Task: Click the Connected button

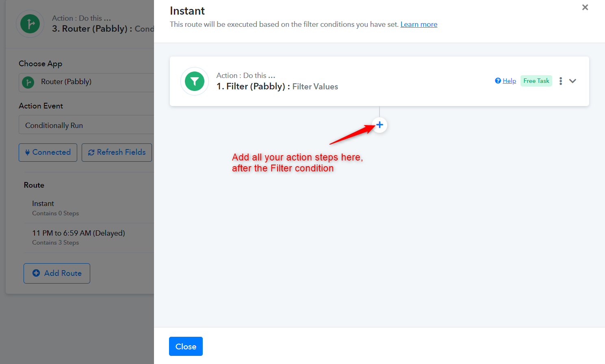Action: (x=48, y=152)
